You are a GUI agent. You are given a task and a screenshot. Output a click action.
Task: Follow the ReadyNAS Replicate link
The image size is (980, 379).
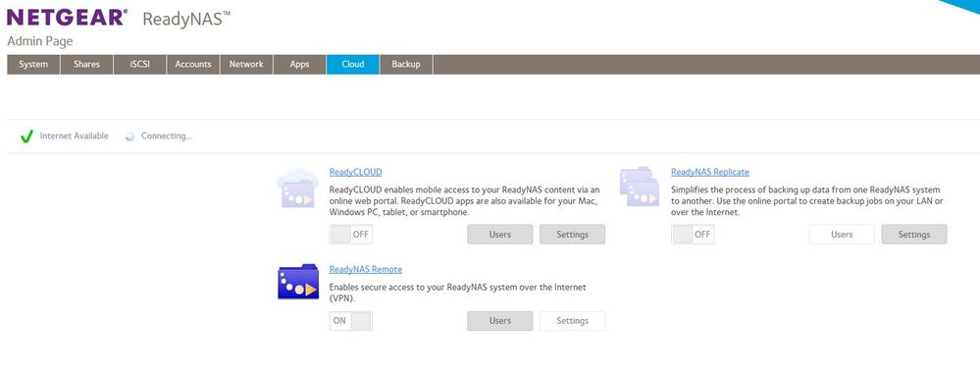pyautogui.click(x=710, y=172)
